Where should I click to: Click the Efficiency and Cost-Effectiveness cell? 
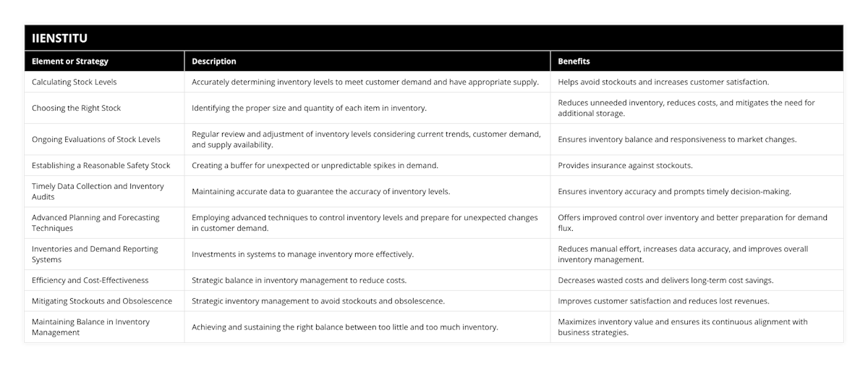click(x=90, y=279)
